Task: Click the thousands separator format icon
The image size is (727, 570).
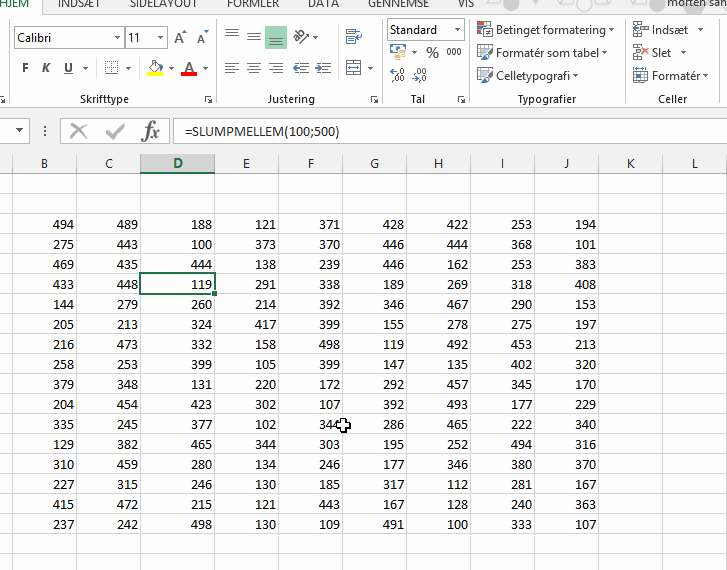Action: pyautogui.click(x=454, y=52)
